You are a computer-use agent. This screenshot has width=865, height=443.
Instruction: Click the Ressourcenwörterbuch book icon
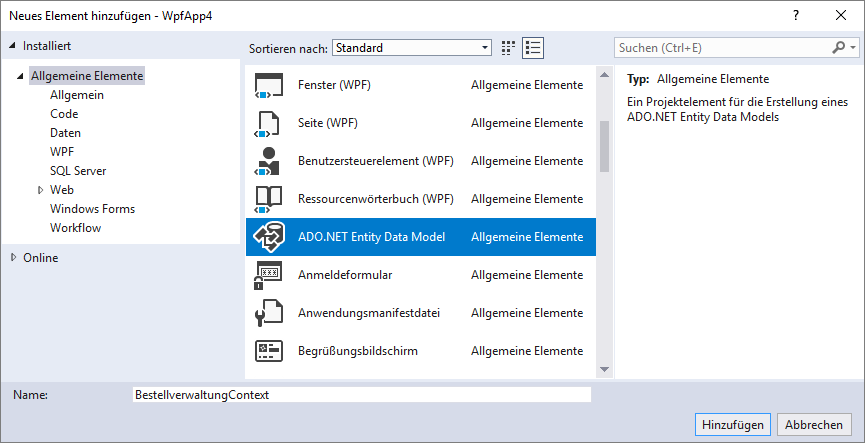[270, 199]
